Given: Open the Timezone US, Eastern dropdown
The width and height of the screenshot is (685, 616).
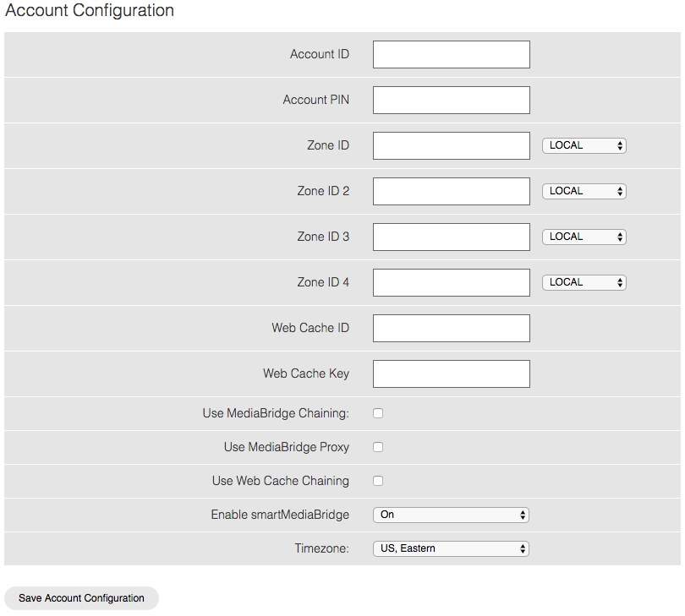Looking at the screenshot, I should (x=451, y=548).
